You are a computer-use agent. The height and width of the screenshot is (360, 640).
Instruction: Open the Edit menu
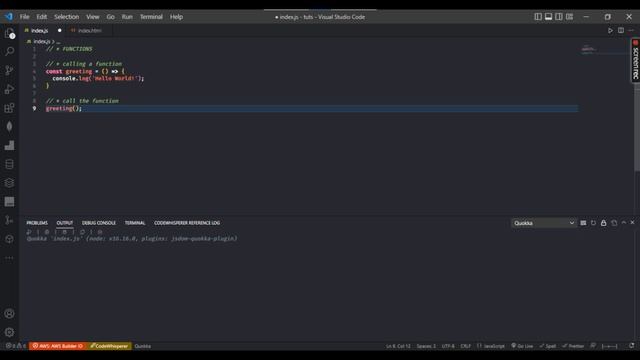click(x=42, y=17)
